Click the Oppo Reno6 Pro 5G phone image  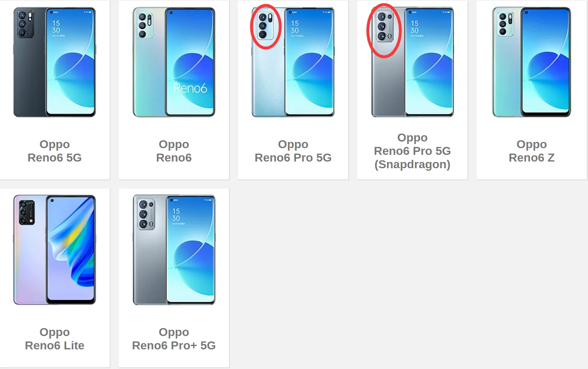tap(293, 62)
